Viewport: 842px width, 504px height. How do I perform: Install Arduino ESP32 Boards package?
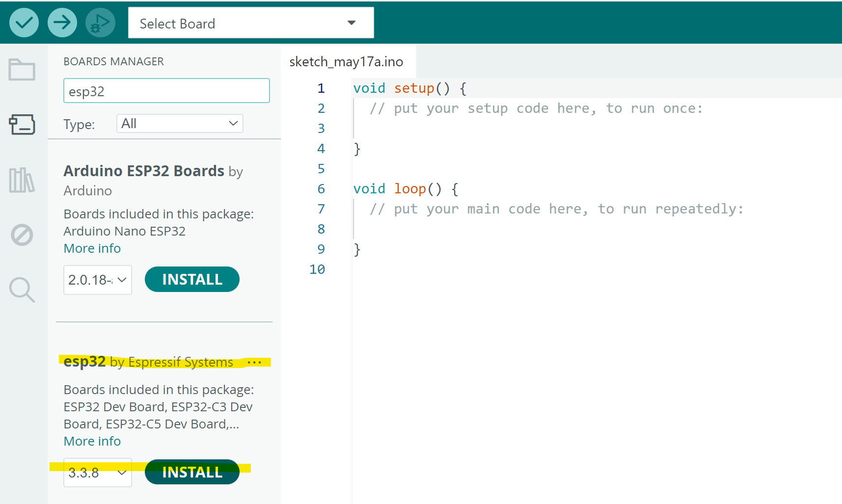point(192,280)
